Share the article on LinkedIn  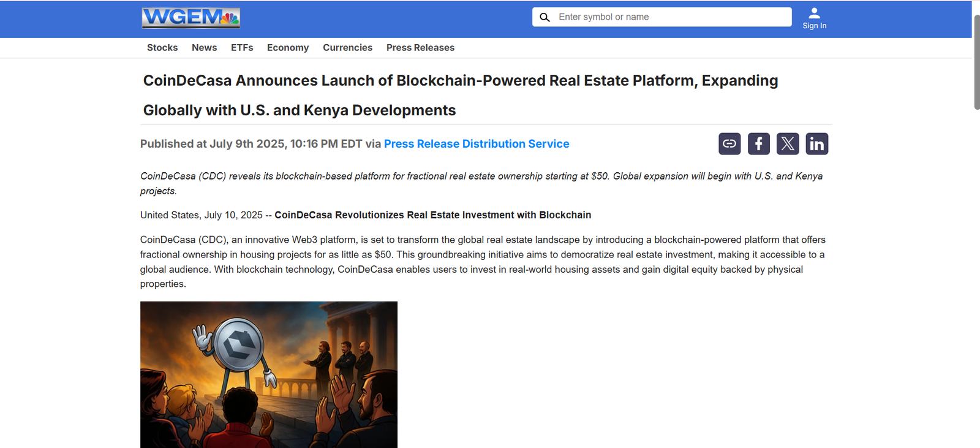pos(816,144)
